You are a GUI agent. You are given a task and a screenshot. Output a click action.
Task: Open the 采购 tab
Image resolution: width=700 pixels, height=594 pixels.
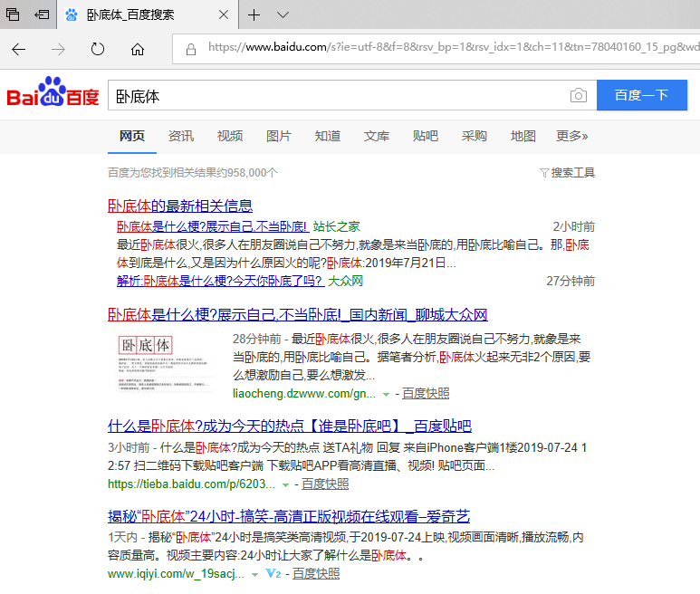(475, 136)
